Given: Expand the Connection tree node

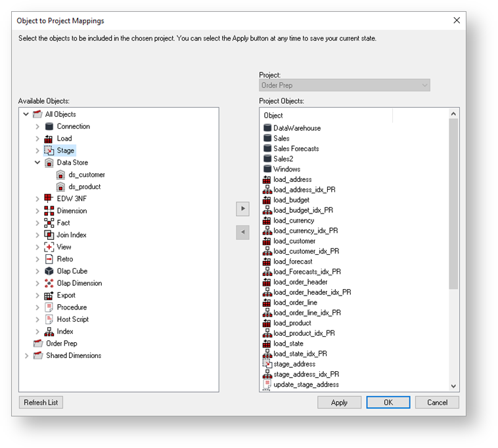Looking at the screenshot, I should coord(37,127).
